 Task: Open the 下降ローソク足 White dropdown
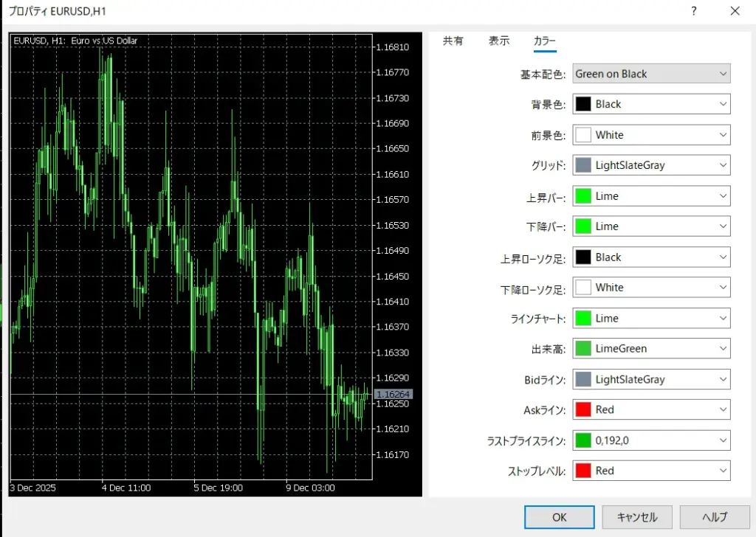(x=651, y=288)
